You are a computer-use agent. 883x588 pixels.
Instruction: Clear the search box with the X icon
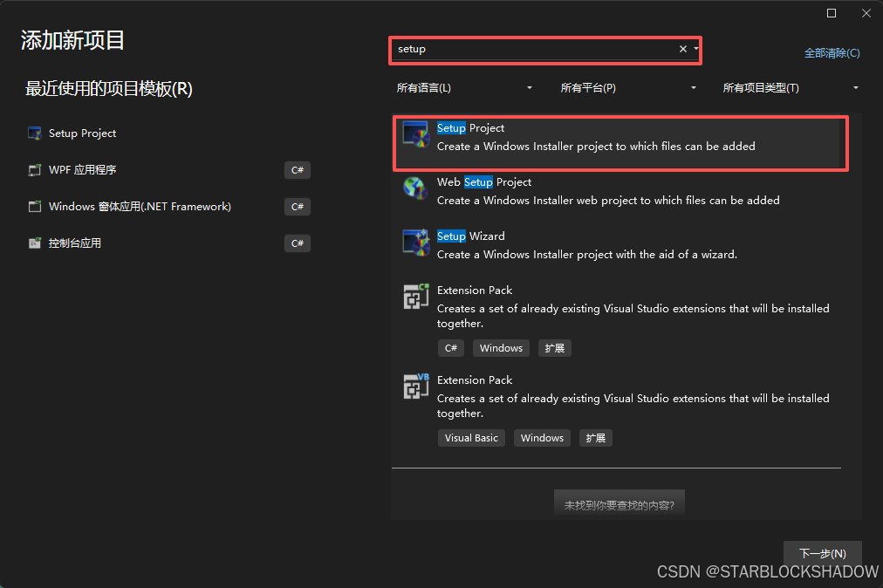point(682,49)
